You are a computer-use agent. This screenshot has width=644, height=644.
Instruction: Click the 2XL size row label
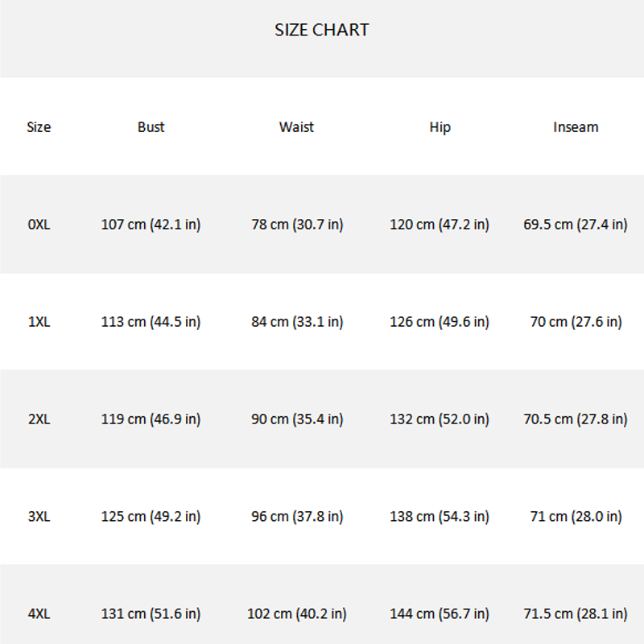(x=39, y=419)
